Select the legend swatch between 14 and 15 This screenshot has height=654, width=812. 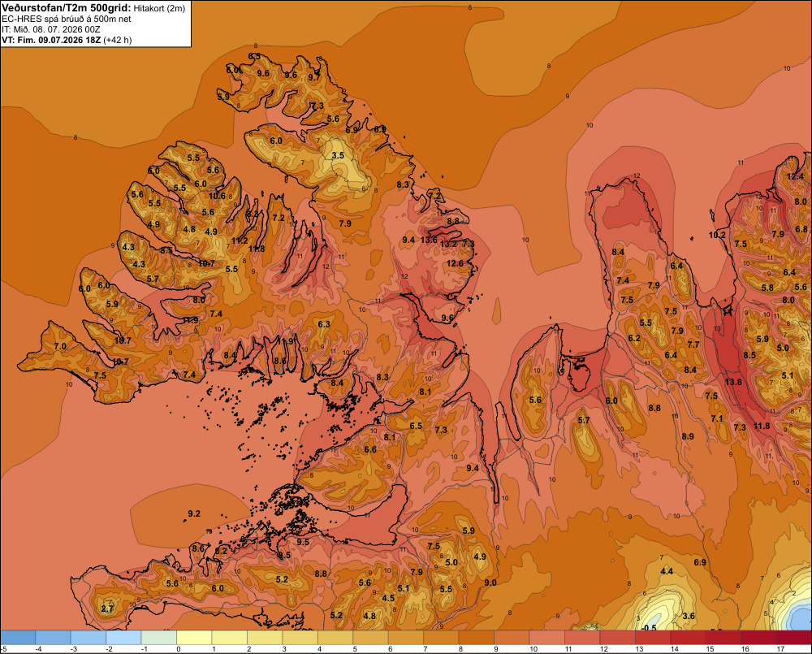pos(689,638)
